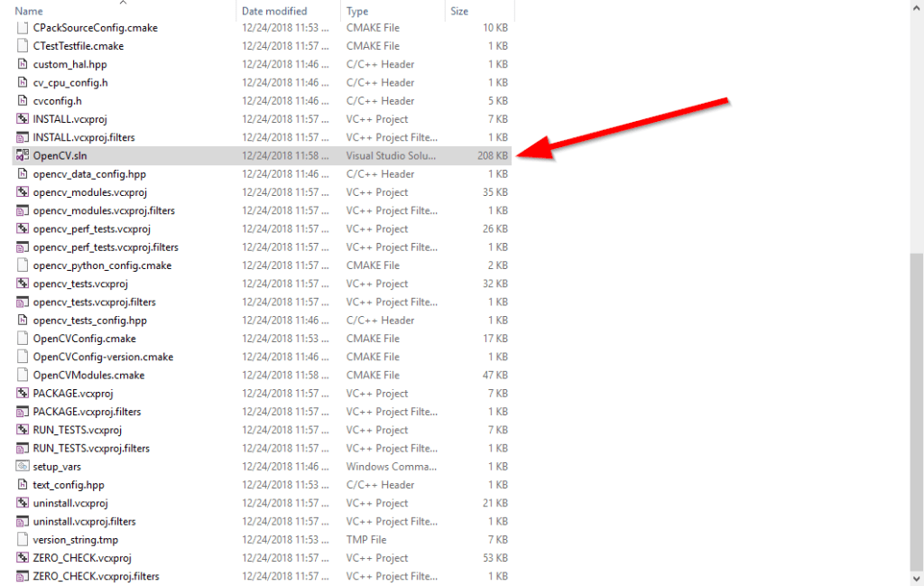Select the OpenCV.sln file name

60,155
